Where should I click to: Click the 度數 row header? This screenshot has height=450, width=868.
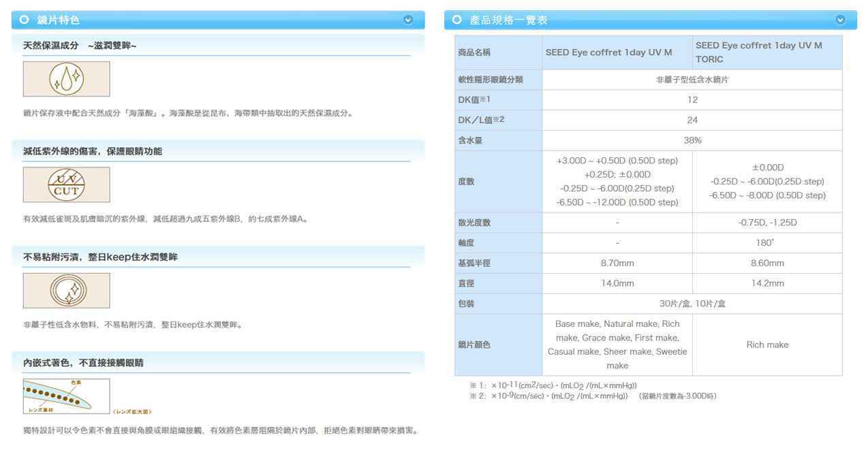(x=499, y=182)
